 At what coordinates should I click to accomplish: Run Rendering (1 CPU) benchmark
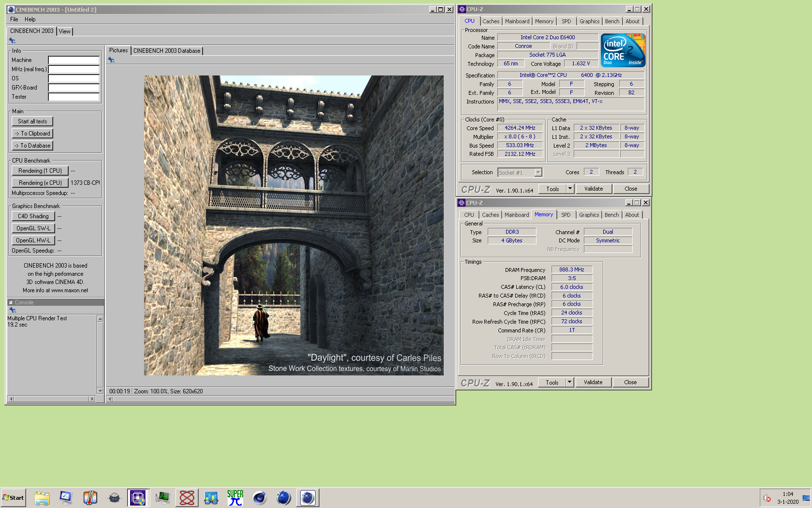[x=40, y=171]
